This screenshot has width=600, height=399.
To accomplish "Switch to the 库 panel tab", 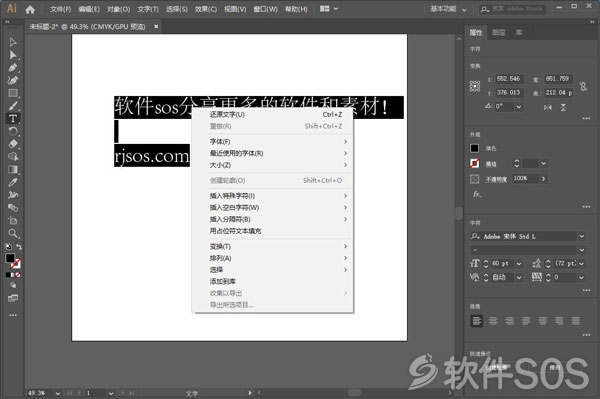I will tap(519, 33).
